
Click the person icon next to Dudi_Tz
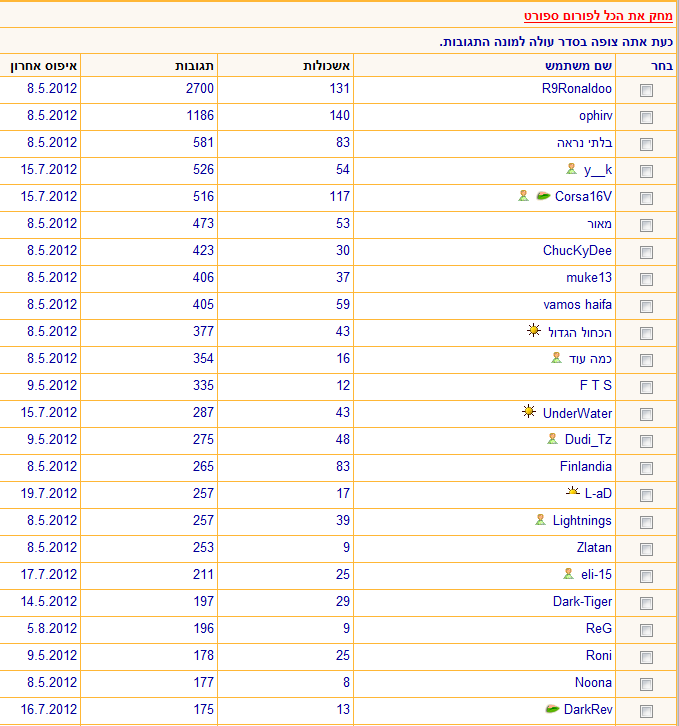point(552,438)
